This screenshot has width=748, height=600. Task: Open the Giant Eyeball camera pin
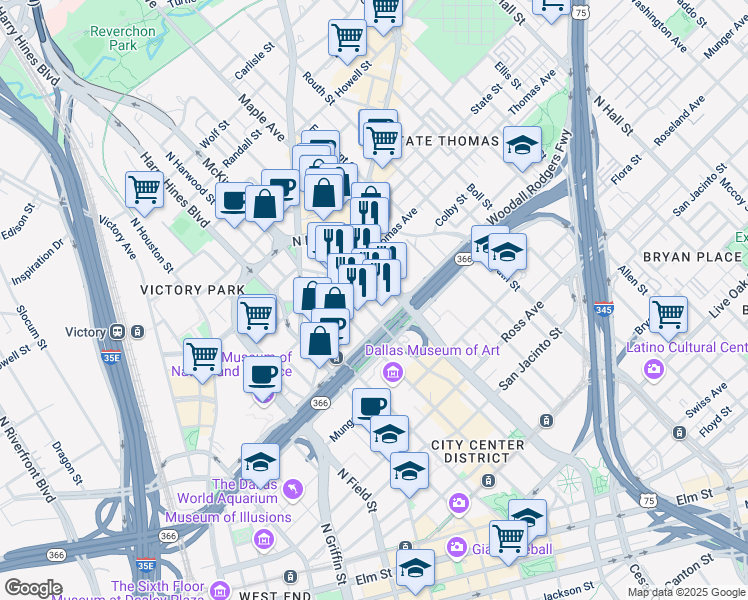(x=456, y=548)
